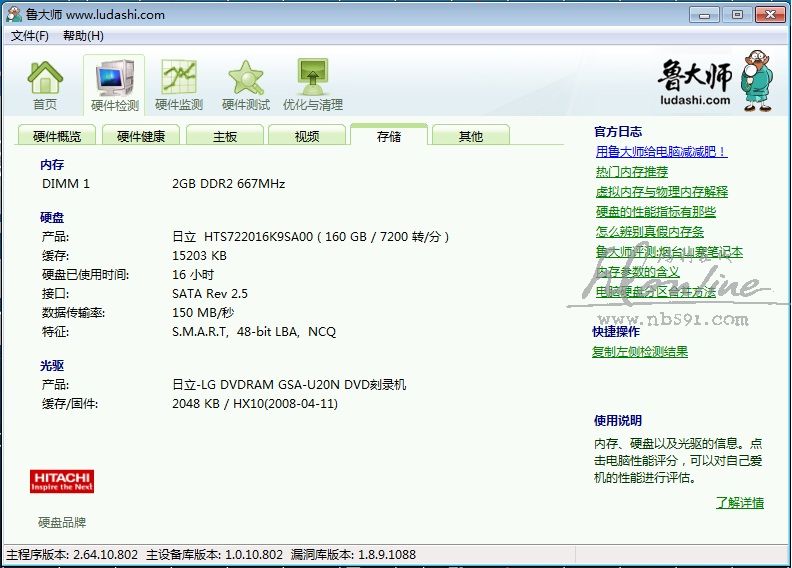Click firmware value 2048 KB / HX10(2008-04-11)
This screenshot has width=792, height=568.
(x=255, y=404)
